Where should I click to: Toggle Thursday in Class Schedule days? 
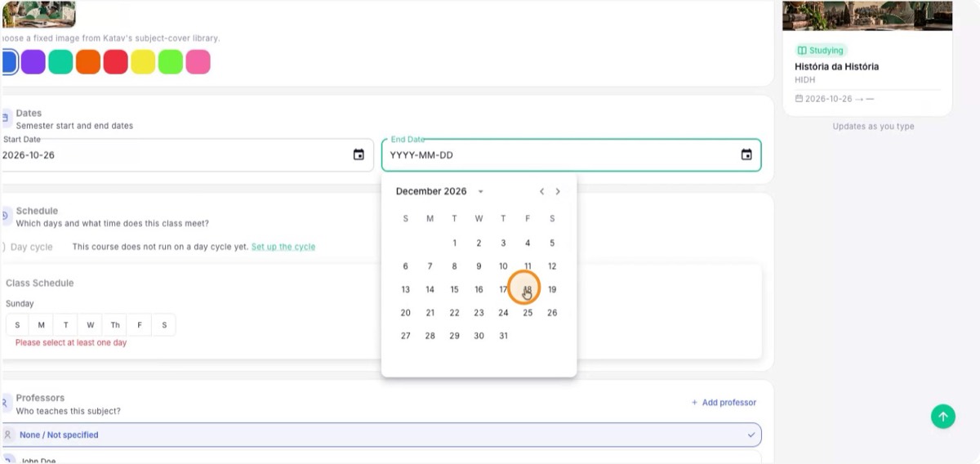pos(115,325)
